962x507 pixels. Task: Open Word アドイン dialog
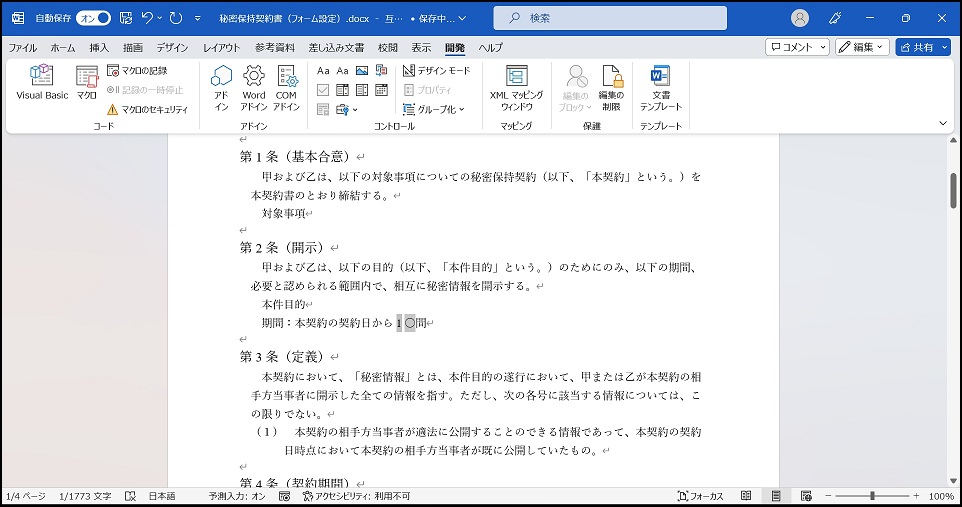click(x=254, y=87)
